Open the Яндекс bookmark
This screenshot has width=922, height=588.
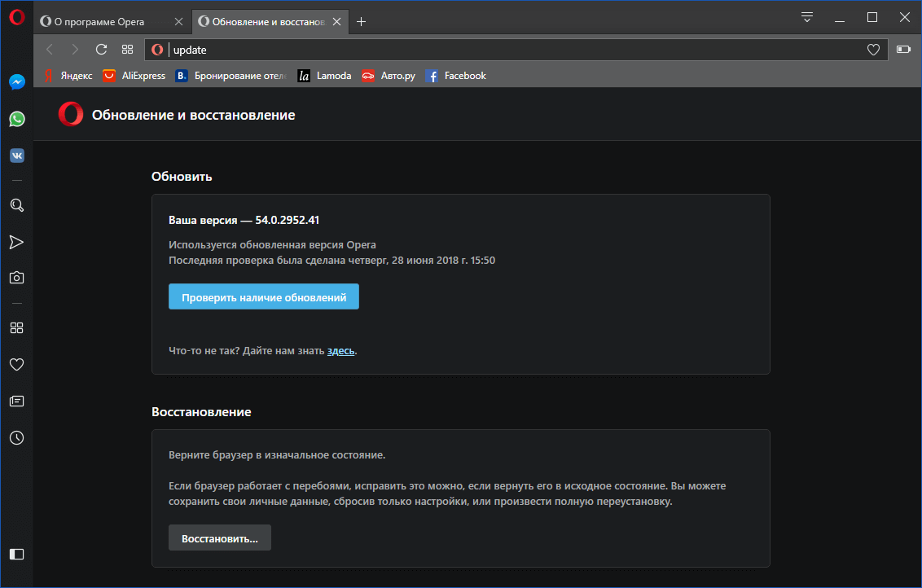coord(68,76)
